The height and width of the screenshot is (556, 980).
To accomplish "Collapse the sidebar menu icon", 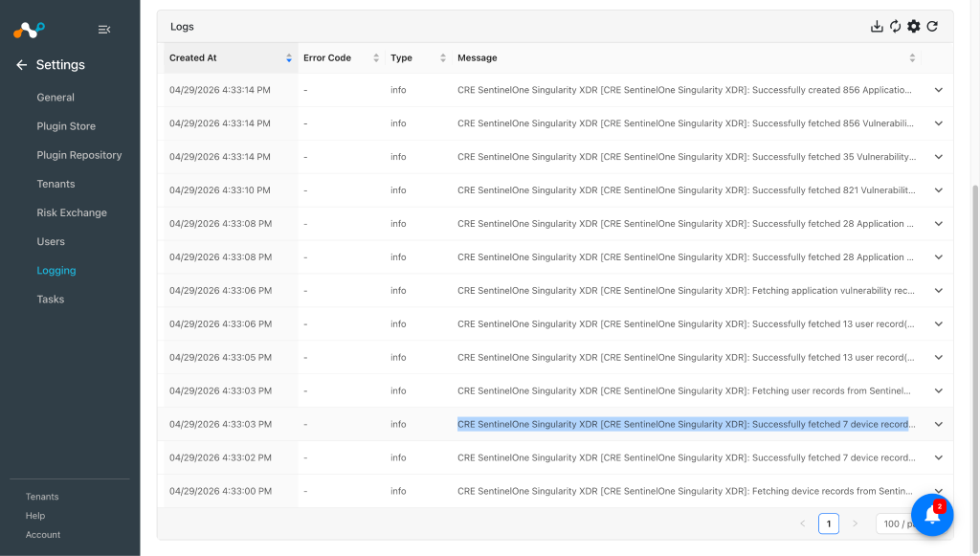I will coord(104,30).
